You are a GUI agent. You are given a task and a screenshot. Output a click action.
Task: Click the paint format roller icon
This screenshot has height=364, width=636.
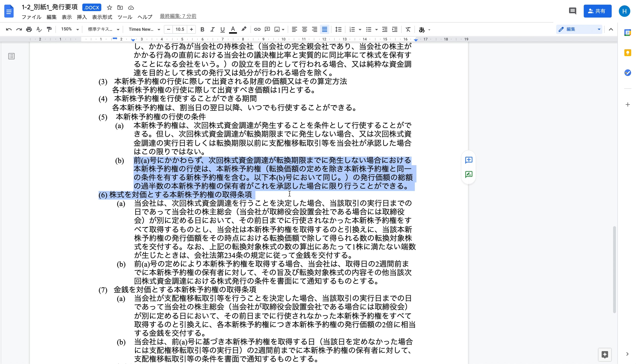pyautogui.click(x=49, y=30)
